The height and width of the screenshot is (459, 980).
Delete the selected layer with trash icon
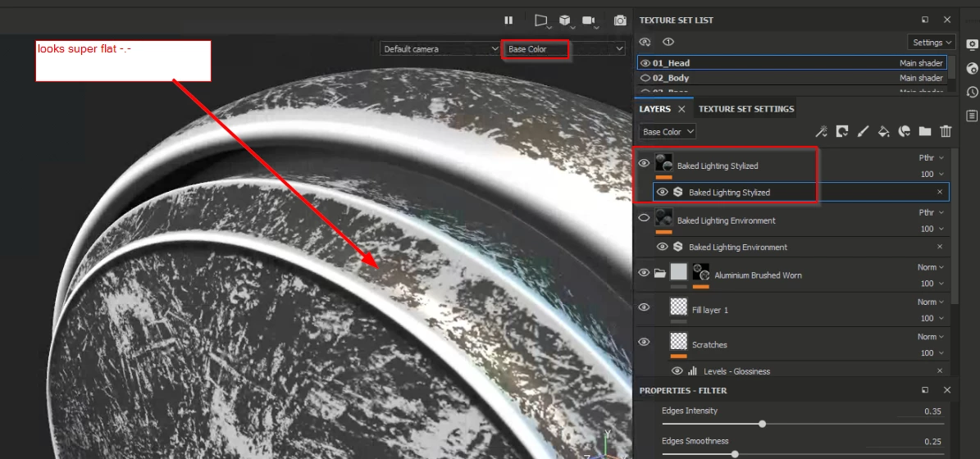point(946,131)
